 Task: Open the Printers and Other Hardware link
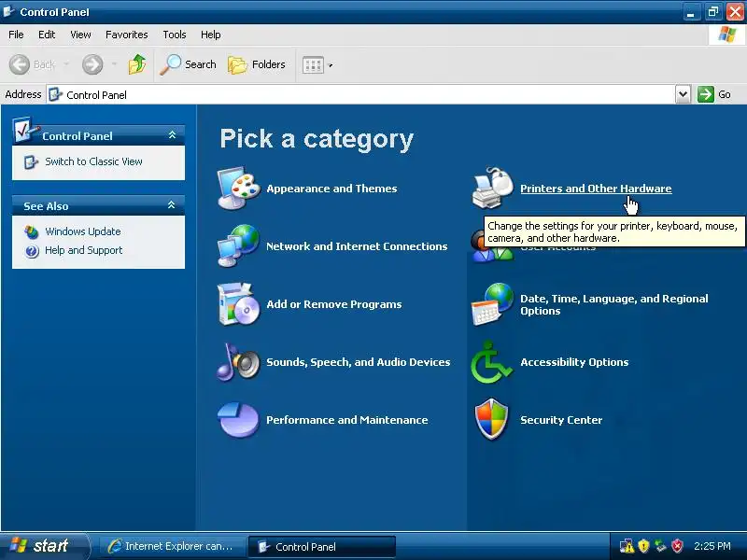[596, 189]
